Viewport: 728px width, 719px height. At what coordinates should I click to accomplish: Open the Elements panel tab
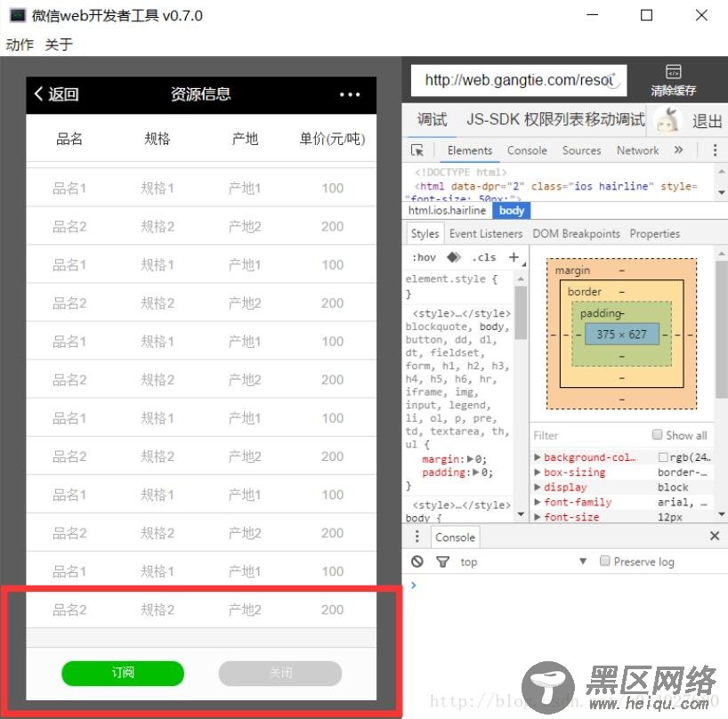point(469,150)
